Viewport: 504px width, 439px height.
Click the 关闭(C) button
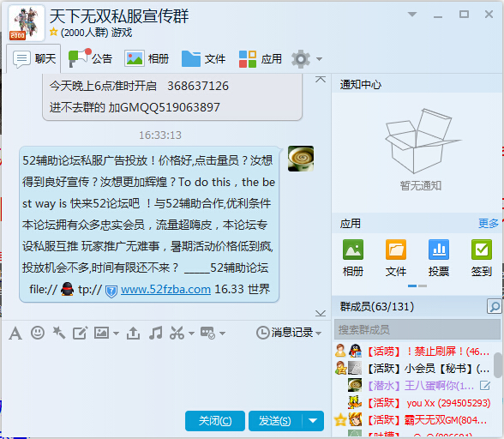(x=215, y=421)
